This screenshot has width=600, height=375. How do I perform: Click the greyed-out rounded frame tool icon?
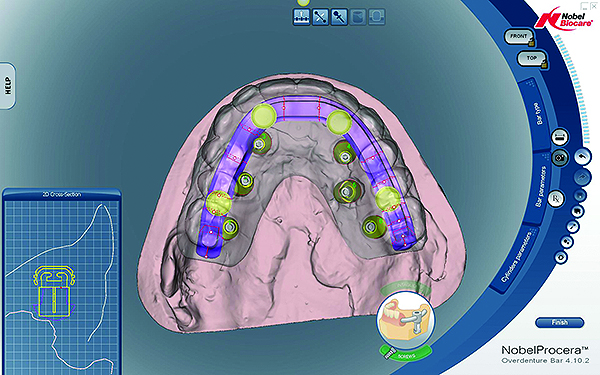pos(377,17)
